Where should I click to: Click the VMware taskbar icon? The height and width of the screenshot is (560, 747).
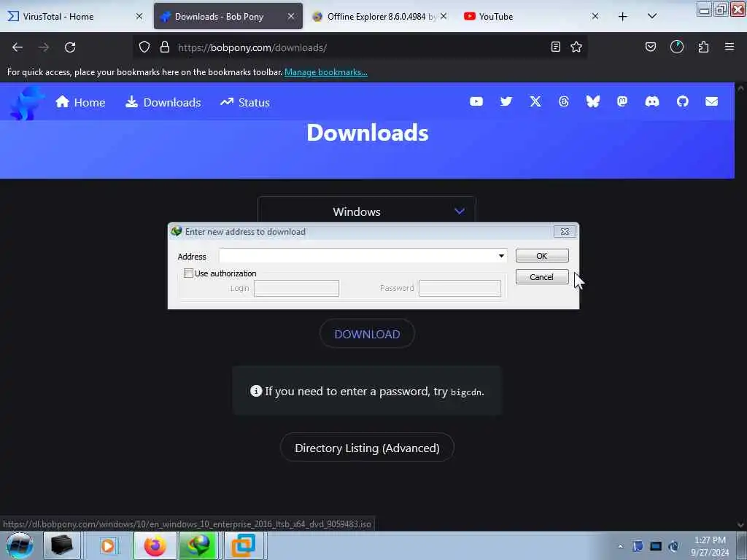[x=243, y=545]
